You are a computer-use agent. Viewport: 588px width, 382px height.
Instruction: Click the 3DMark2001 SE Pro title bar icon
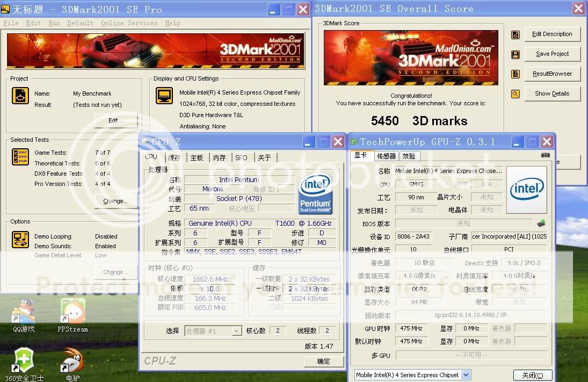(5, 9)
